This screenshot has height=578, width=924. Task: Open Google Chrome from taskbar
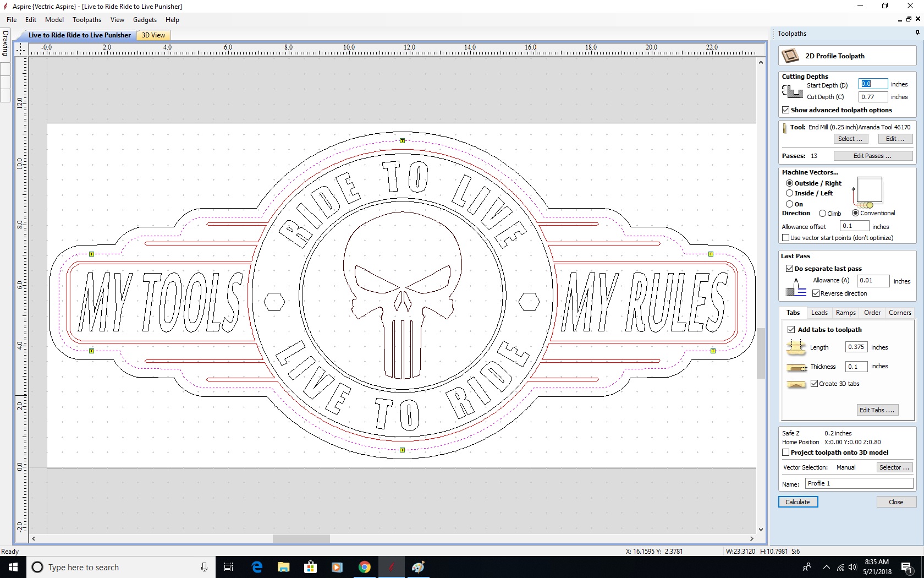(364, 567)
